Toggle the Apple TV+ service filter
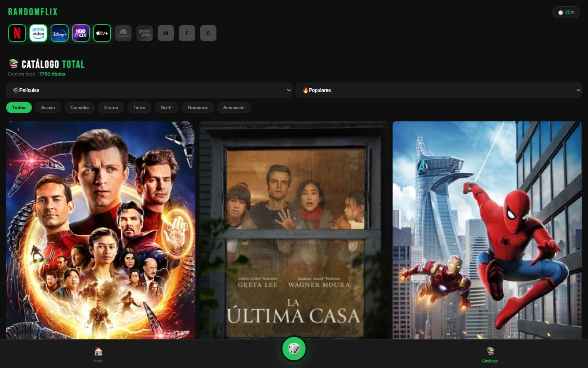 (102, 33)
